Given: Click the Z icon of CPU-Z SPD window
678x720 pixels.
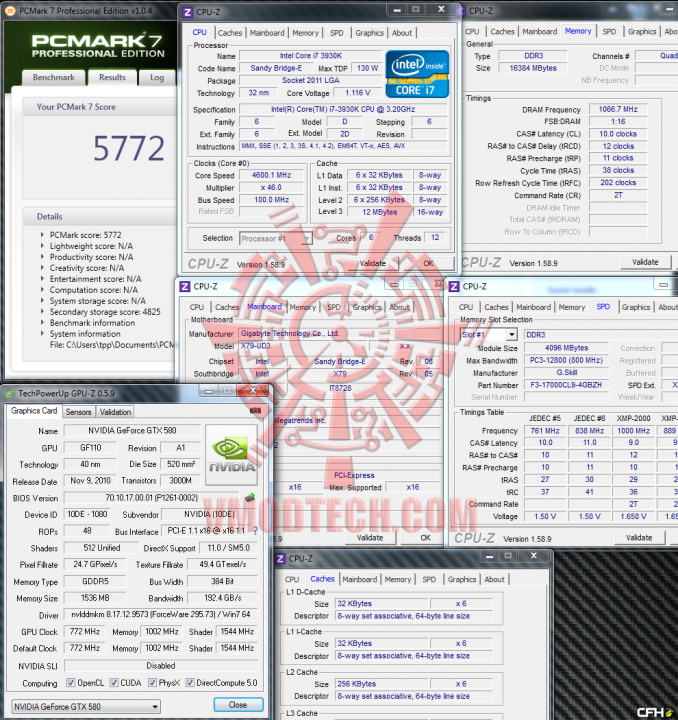Looking at the screenshot, I should pyautogui.click(x=454, y=287).
